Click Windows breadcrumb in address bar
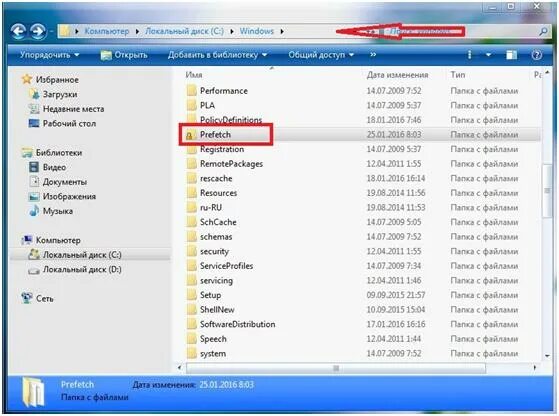 [x=257, y=31]
